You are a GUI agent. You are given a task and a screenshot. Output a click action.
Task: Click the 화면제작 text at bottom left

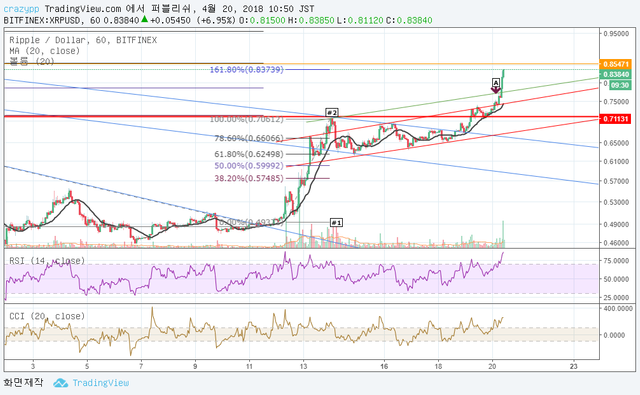23,382
